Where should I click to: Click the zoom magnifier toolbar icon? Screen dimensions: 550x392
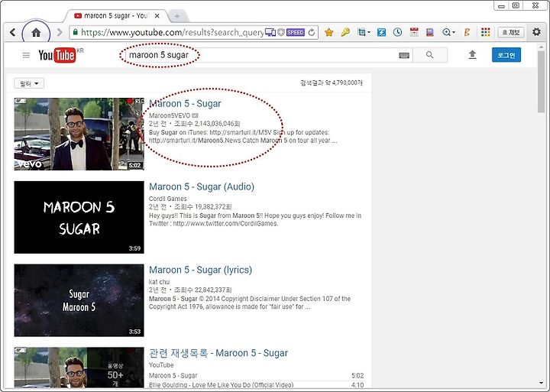[446, 33]
